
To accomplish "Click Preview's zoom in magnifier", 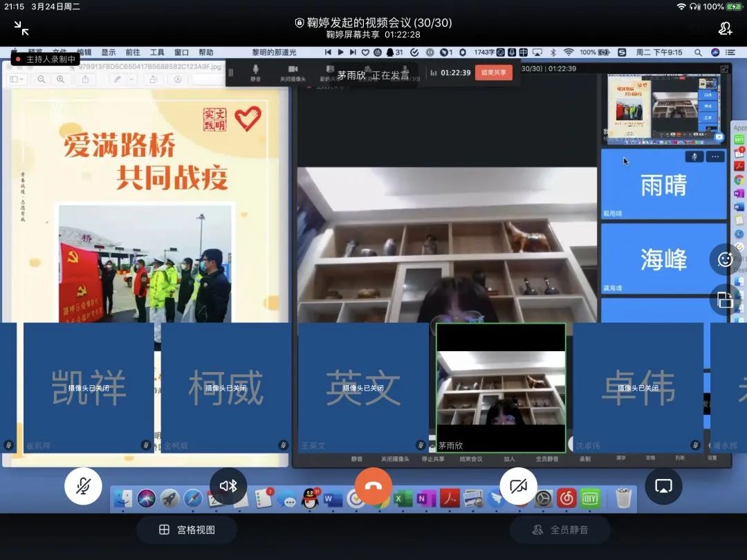I will (60, 79).
